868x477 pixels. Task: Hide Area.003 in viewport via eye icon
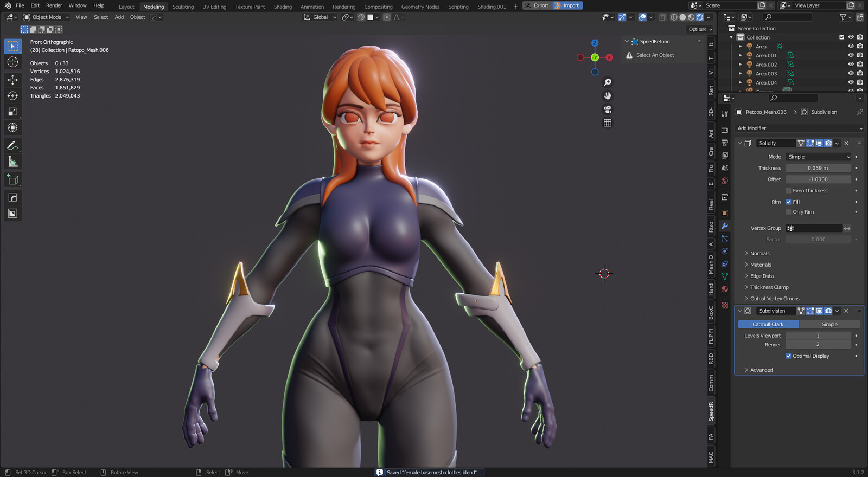click(851, 74)
